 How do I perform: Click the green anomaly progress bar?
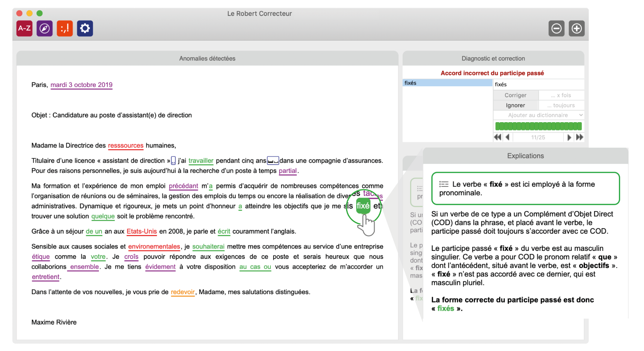coord(539,126)
